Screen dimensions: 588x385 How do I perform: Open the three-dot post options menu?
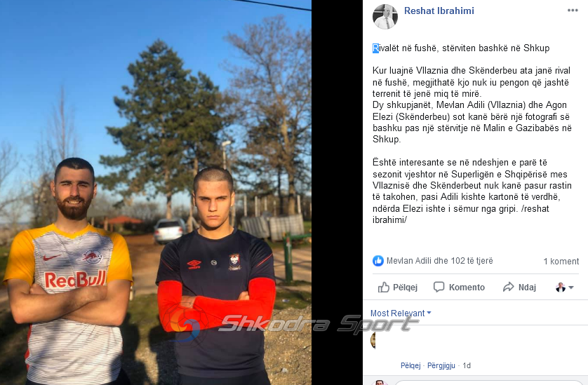click(x=573, y=11)
